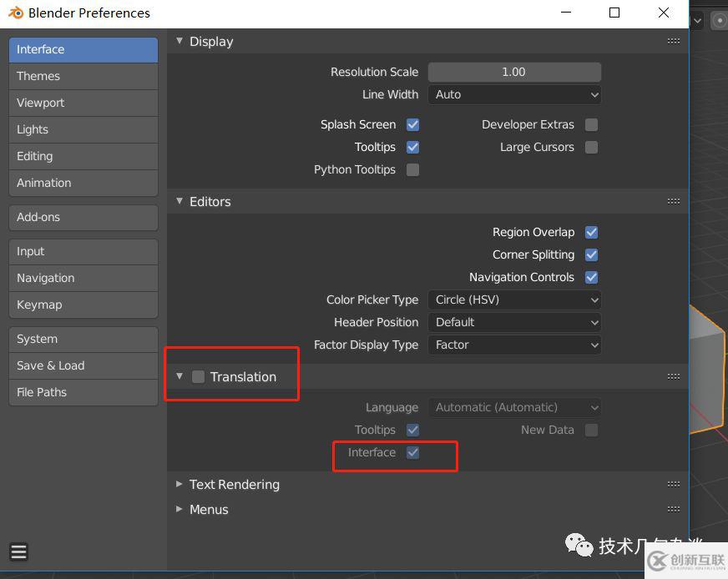
Task: Enable the Translation checkbox
Action: tap(198, 377)
